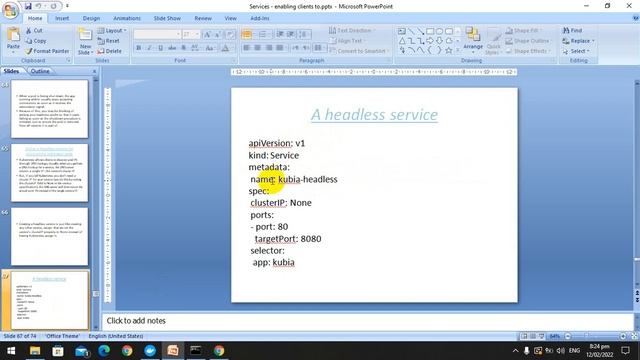Open the Replace dropdown
The image size is (640, 360).
pyautogui.click(x=578, y=41)
